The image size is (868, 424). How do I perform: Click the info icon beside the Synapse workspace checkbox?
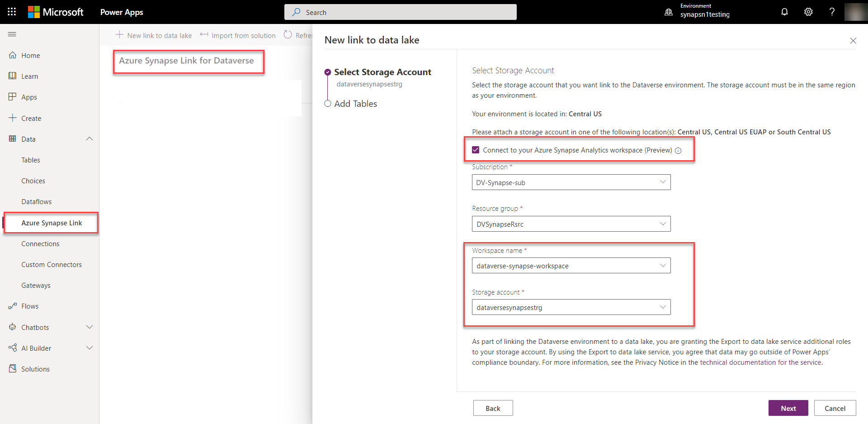tap(678, 150)
